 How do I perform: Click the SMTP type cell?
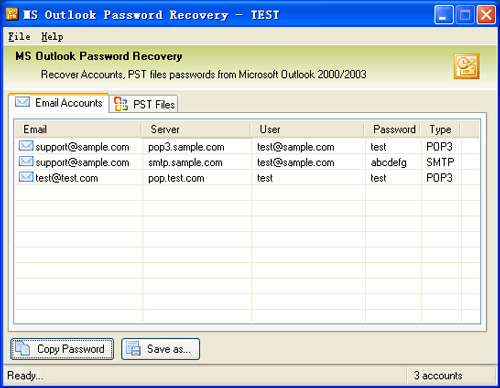440,162
